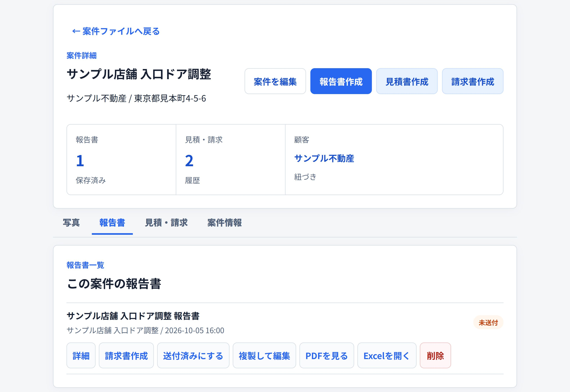Click the 見積・請求 count card showing 2
This screenshot has width=570, height=392.
[x=231, y=160]
